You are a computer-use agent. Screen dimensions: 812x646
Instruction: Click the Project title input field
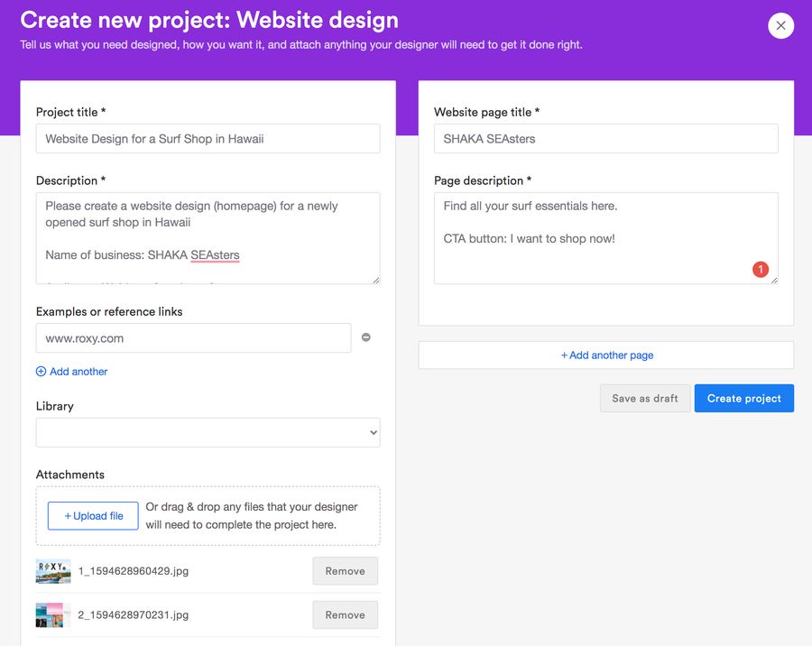(208, 139)
